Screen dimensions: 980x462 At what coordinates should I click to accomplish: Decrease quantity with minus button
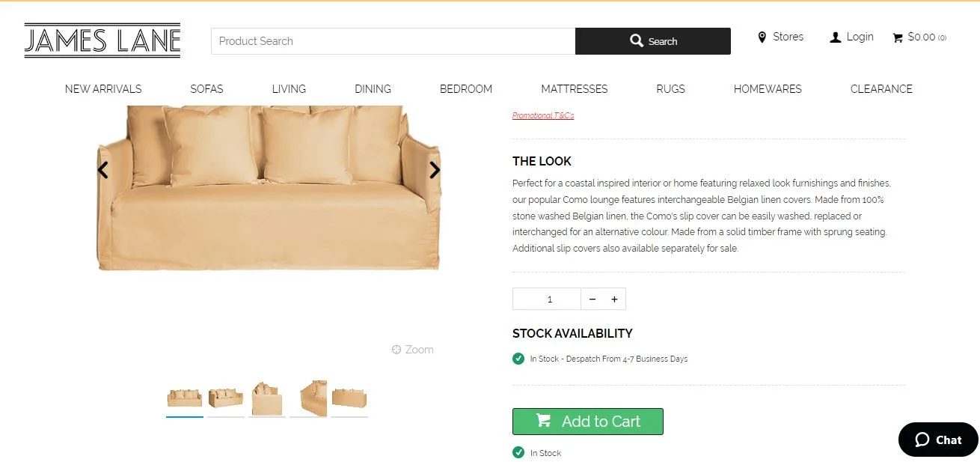592,299
